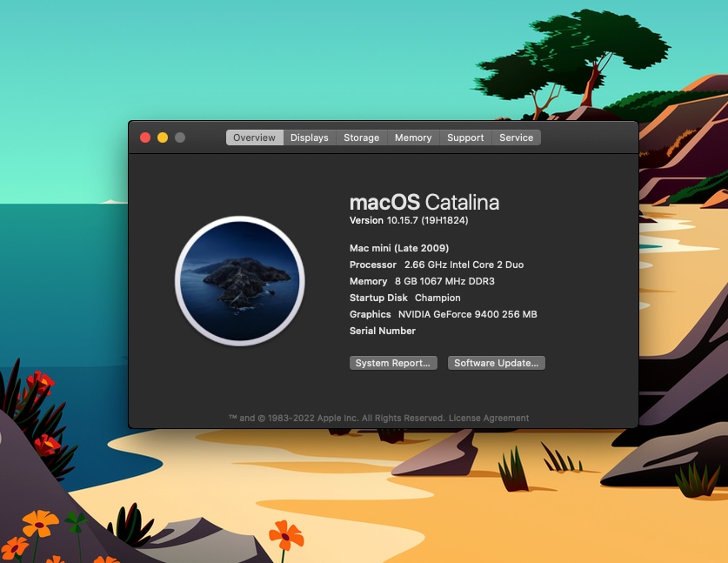The height and width of the screenshot is (563, 728).
Task: Open the Storage tab
Action: click(361, 137)
